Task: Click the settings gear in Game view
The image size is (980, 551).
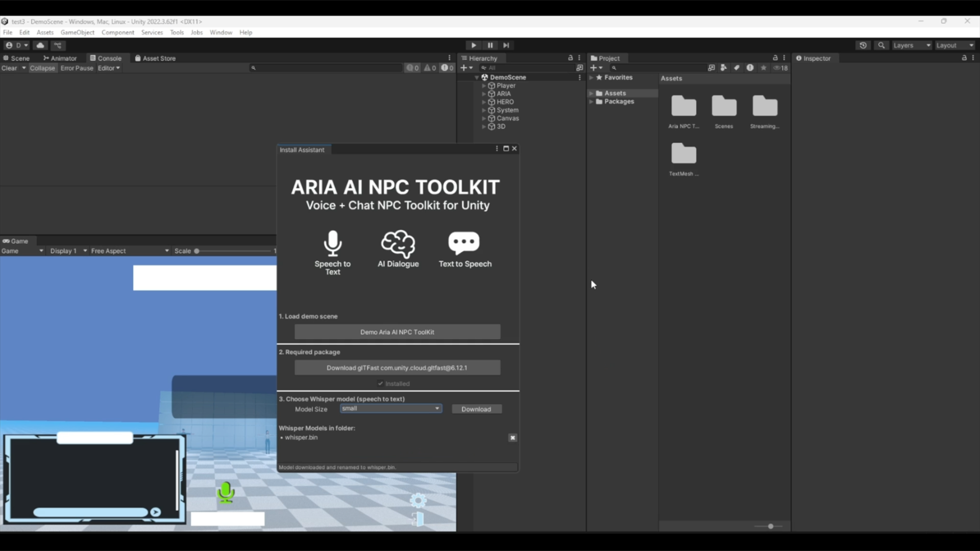Action: (x=418, y=500)
